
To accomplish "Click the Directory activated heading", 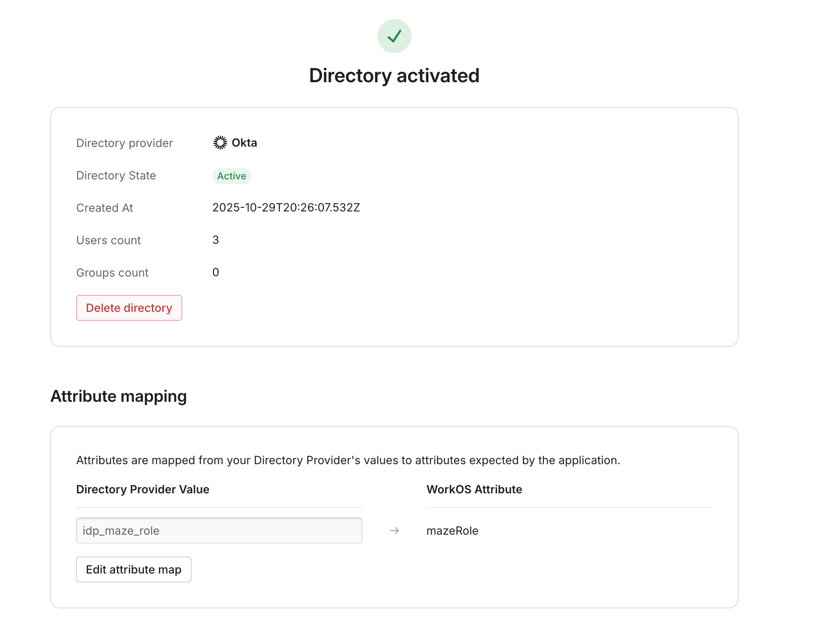I will pos(394,75).
